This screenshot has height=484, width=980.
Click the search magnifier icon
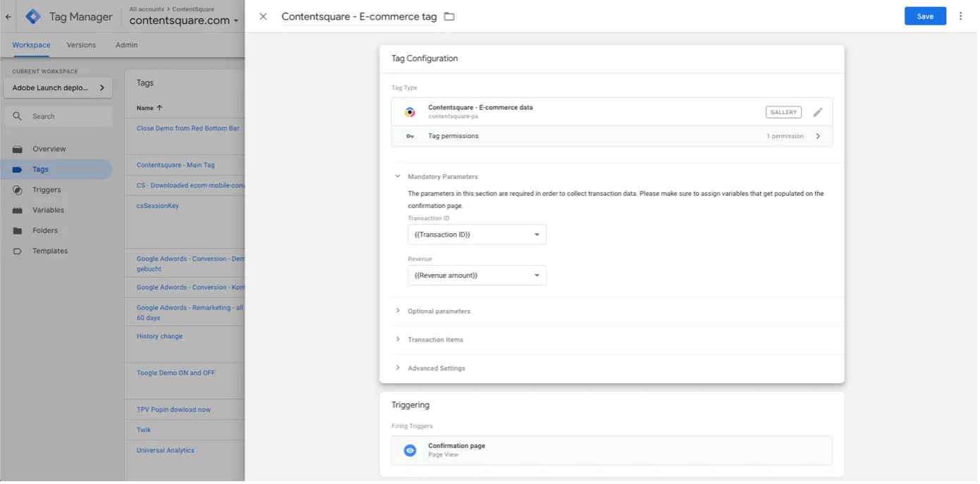(18, 116)
